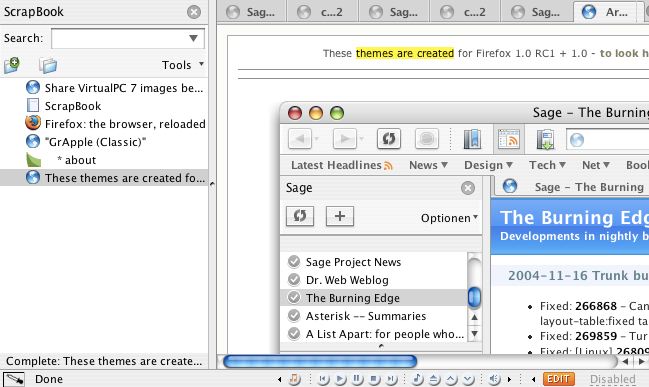Screen dimensions: 649x387
Task: Click the Reload button in Sage window toolbar
Action: tap(389, 139)
